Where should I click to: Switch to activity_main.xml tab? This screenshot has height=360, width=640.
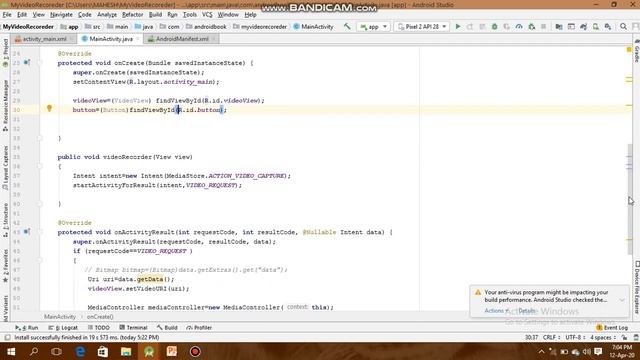point(44,39)
